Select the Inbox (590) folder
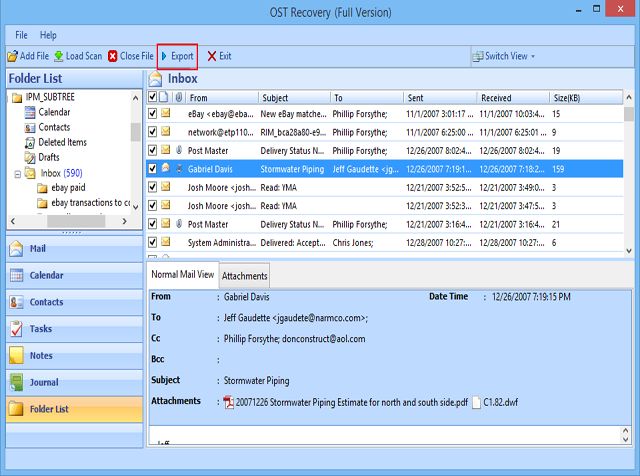 (x=61, y=173)
